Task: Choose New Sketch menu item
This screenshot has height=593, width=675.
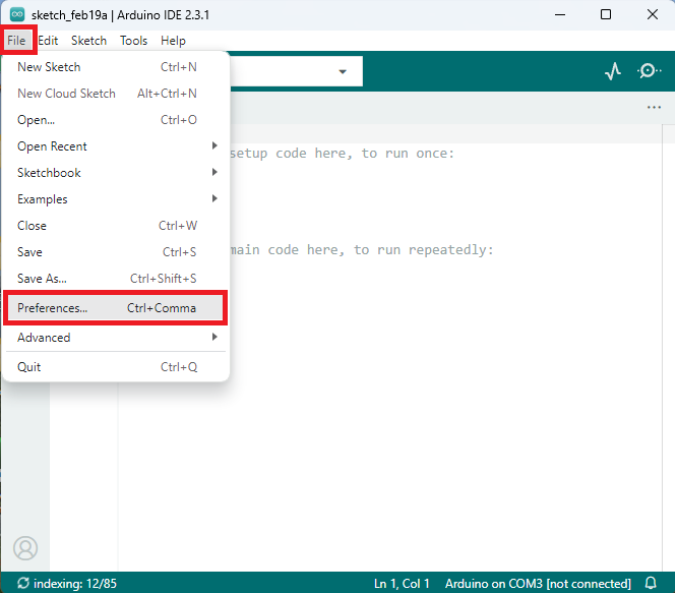Action: coord(115,67)
